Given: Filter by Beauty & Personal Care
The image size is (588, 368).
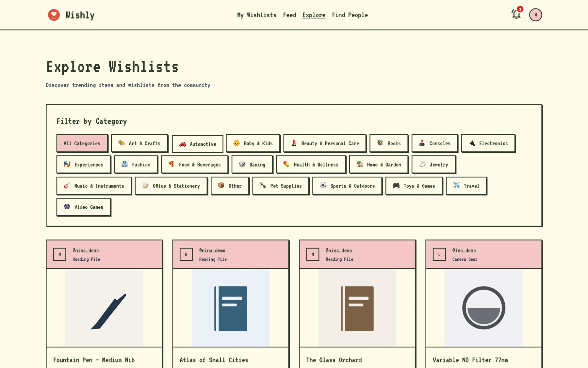Looking at the screenshot, I should pos(325,143).
